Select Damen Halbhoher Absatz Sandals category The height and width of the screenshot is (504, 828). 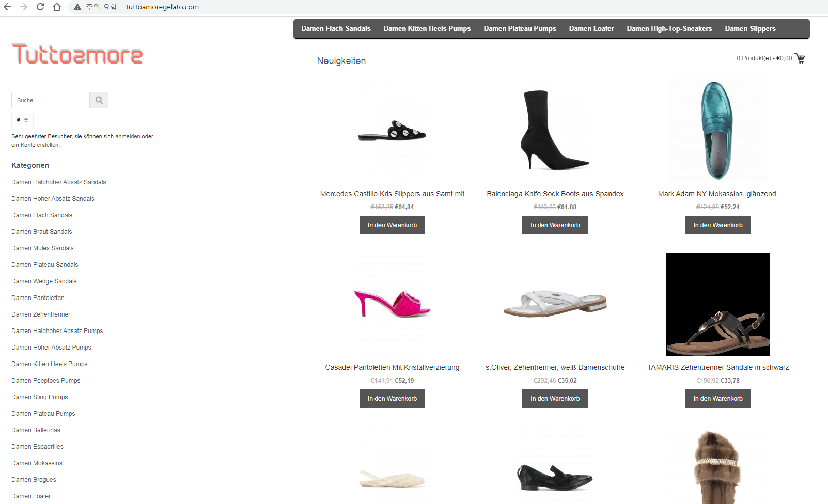[x=59, y=182]
